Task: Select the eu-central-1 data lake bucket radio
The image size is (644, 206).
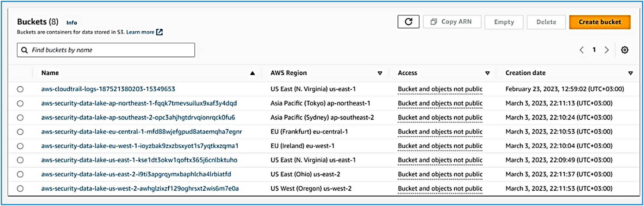Action: click(20, 132)
